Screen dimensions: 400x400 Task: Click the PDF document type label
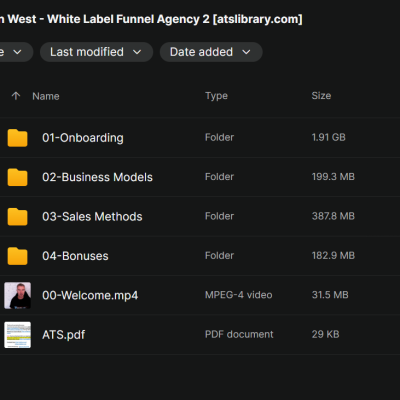239,334
